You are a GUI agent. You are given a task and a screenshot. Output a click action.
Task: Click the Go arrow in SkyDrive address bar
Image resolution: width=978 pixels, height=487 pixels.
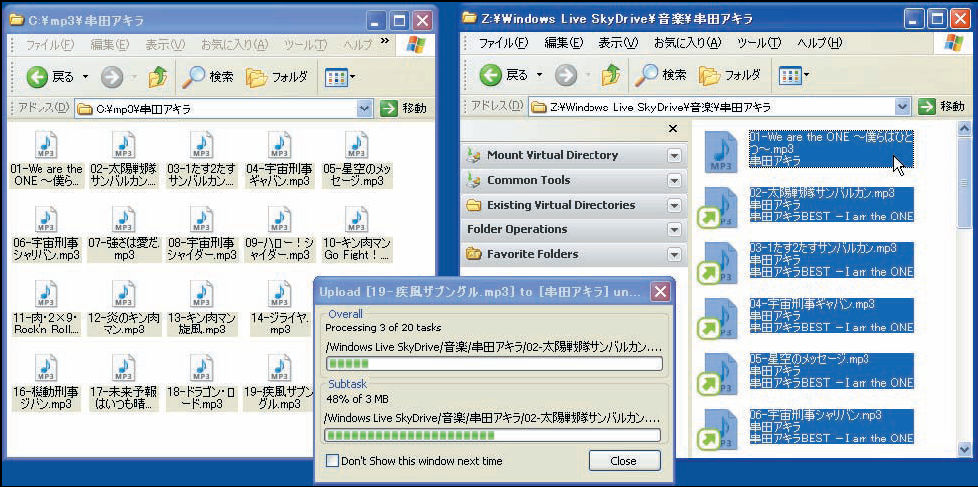tap(926, 107)
